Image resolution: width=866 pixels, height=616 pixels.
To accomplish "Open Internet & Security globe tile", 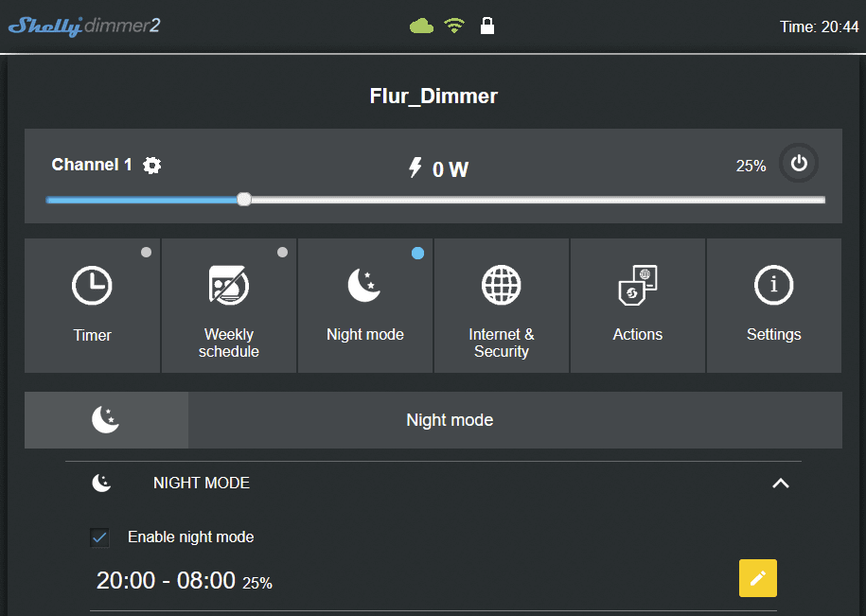I will tap(502, 305).
